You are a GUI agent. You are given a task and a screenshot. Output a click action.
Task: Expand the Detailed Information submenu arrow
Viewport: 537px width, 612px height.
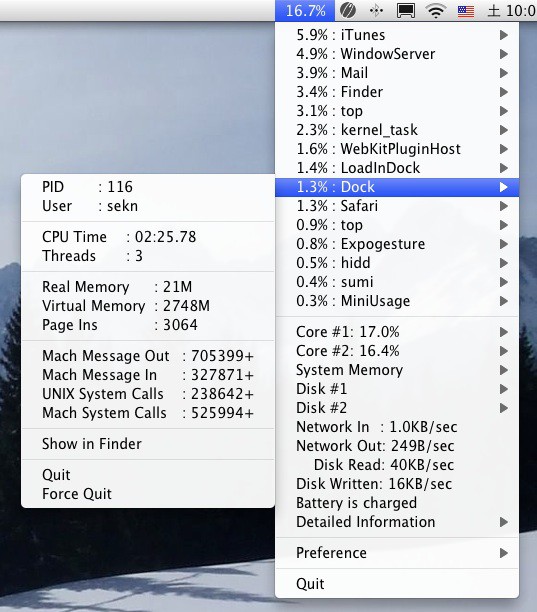[x=504, y=522]
